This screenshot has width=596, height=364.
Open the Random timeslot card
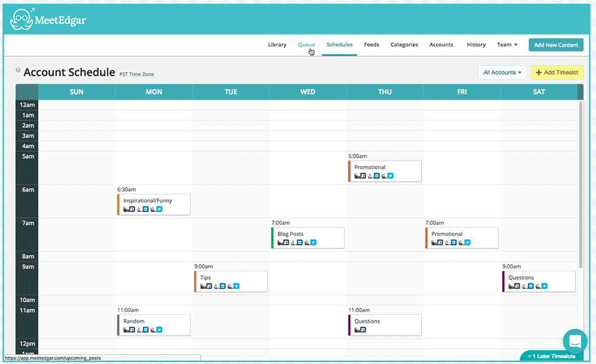[153, 325]
